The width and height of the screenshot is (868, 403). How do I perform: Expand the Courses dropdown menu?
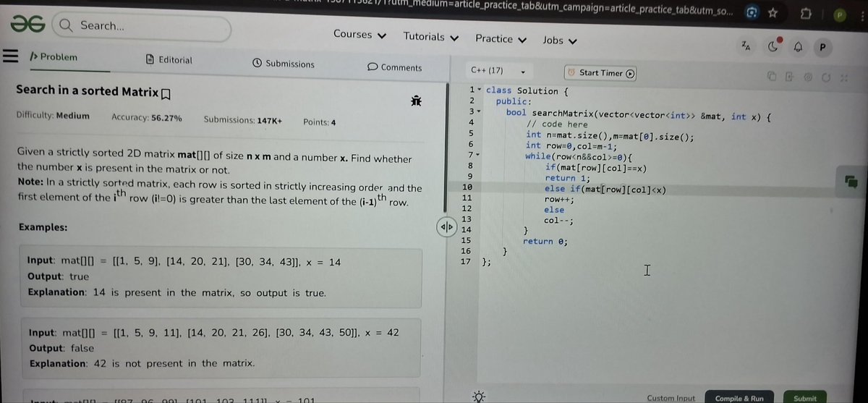[359, 35]
